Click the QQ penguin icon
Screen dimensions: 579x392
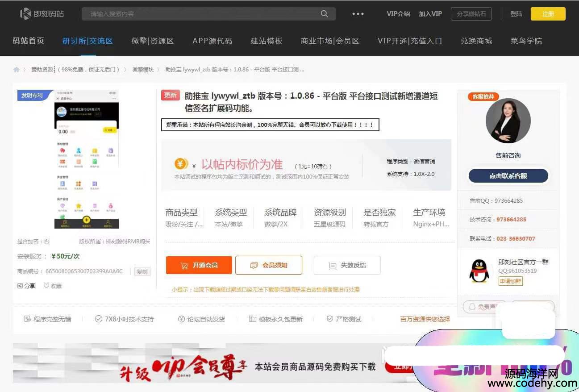[479, 271]
